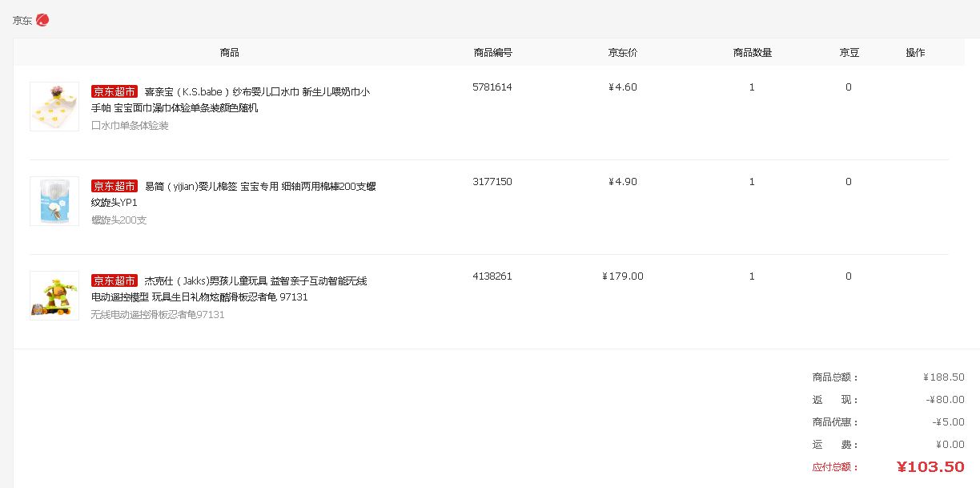Click the -¥5.00 discount amount
The width and height of the screenshot is (980, 488).
click(948, 422)
